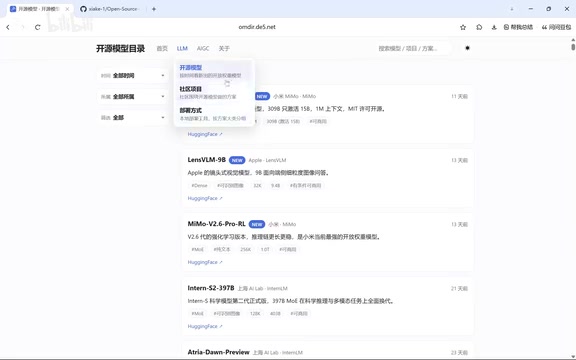Expand the 时间 全部时间 filter dropdown
576x360 pixels.
[x=133, y=76]
